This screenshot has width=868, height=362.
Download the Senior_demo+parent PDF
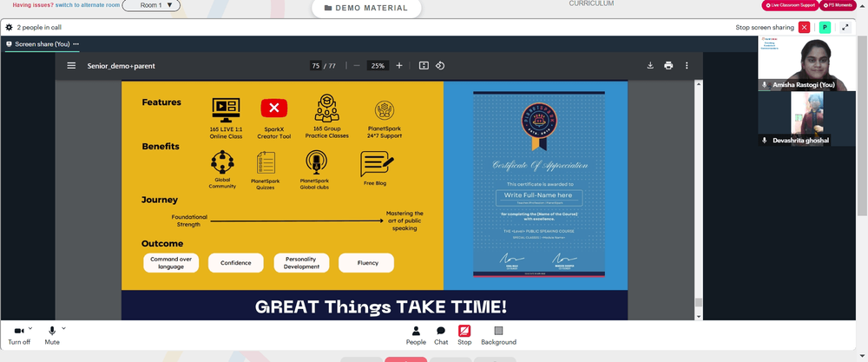click(x=650, y=65)
